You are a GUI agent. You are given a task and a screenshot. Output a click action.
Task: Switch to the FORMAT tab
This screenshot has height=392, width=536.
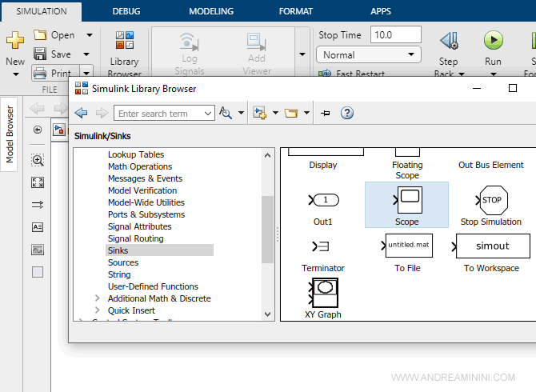(x=296, y=11)
